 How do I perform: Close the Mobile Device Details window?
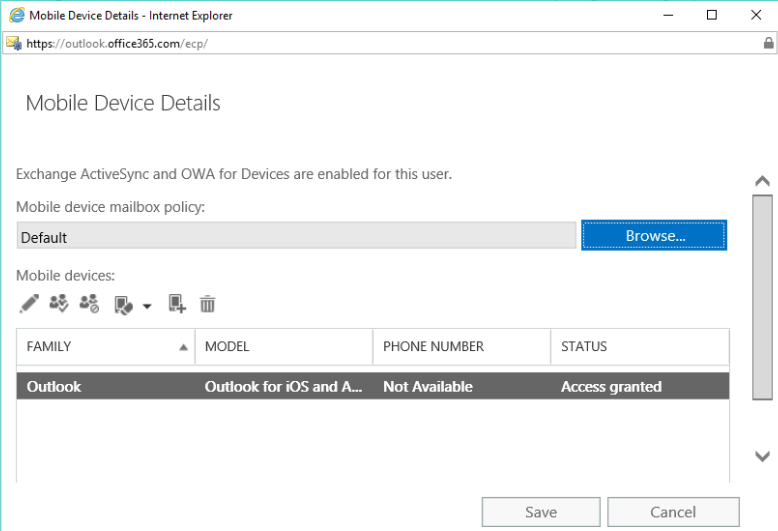[756, 15]
